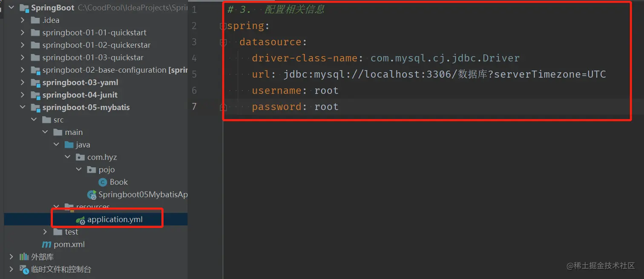Click the password key on line 7
This screenshot has height=279, width=644.
277,107
